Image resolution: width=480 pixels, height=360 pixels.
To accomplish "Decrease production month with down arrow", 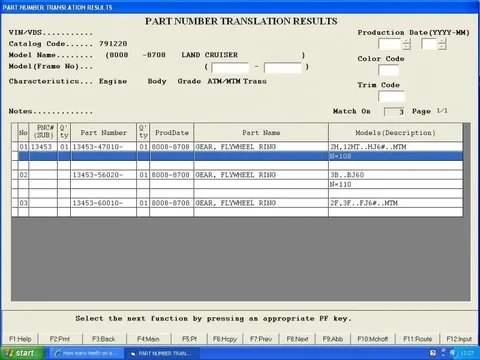I will click(442, 47).
